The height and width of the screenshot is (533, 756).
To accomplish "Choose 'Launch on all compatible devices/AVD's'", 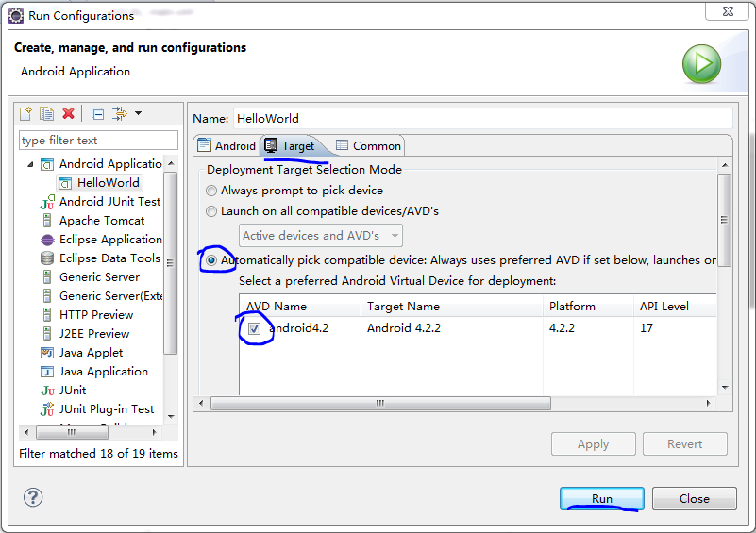I will coord(212,211).
